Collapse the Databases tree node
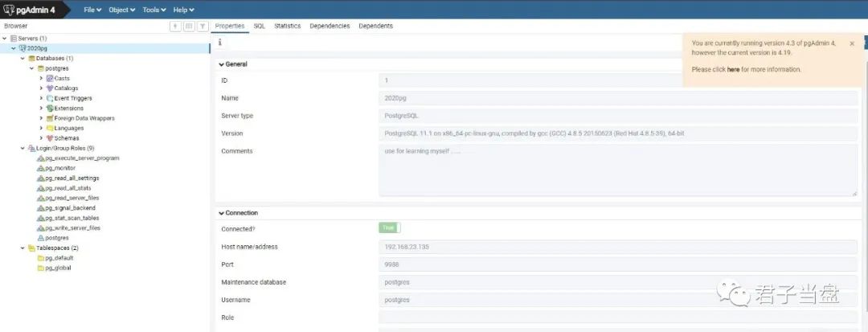 pyautogui.click(x=23, y=59)
